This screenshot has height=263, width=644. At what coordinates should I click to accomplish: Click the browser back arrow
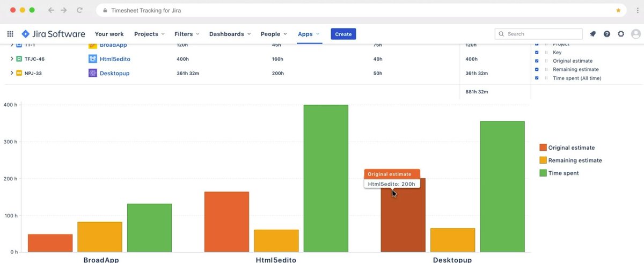point(51,10)
